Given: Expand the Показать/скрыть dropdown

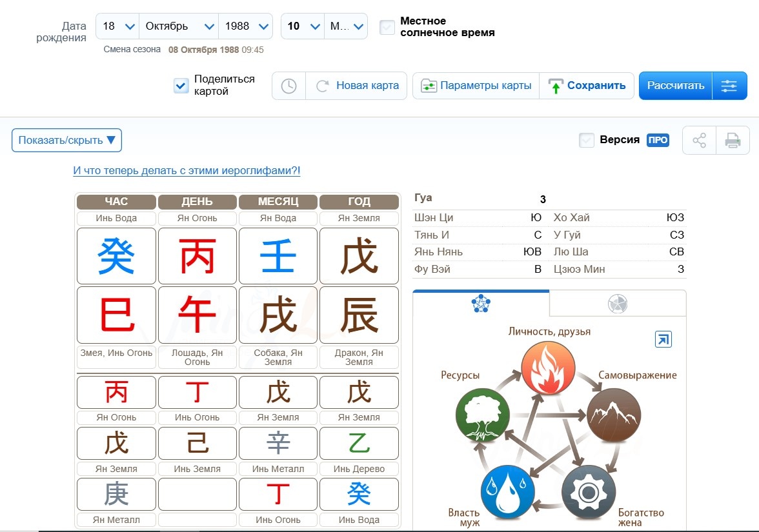Looking at the screenshot, I should (x=67, y=141).
